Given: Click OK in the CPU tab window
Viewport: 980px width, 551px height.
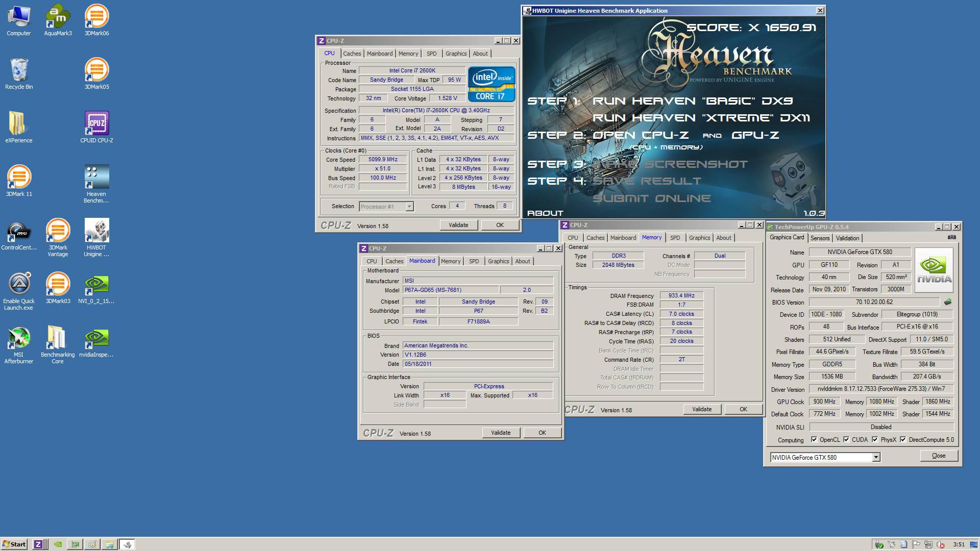Looking at the screenshot, I should point(500,225).
